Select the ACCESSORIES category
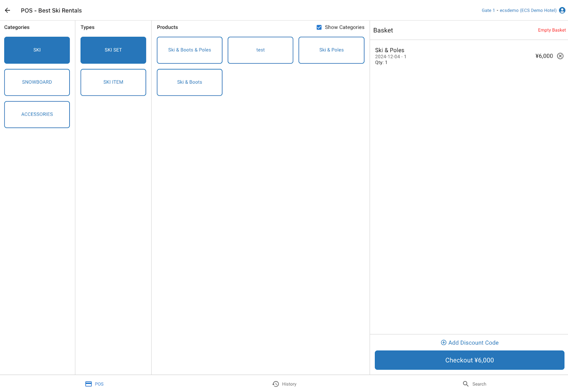568x392 pixels. 37,114
